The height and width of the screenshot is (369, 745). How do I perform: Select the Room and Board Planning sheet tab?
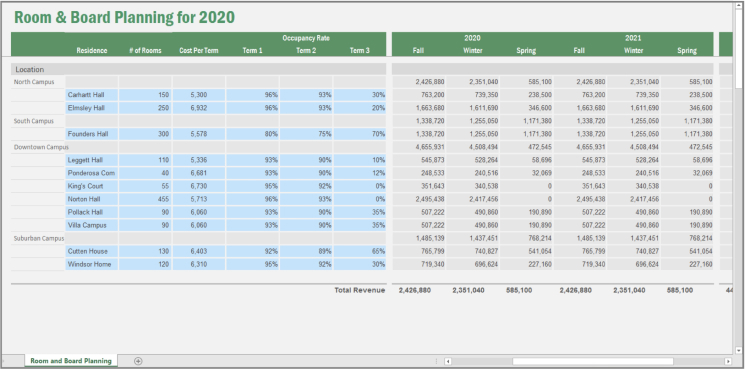[x=71, y=361]
